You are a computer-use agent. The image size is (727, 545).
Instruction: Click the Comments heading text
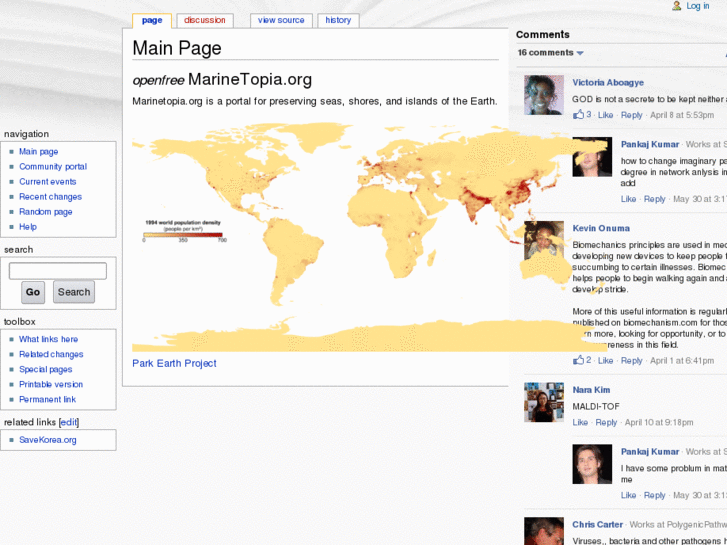pos(542,35)
